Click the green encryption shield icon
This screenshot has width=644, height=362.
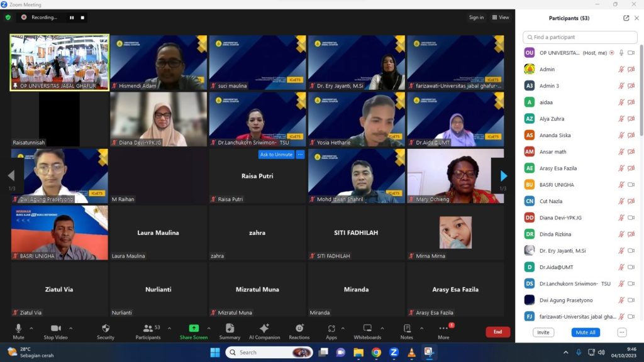[8, 17]
